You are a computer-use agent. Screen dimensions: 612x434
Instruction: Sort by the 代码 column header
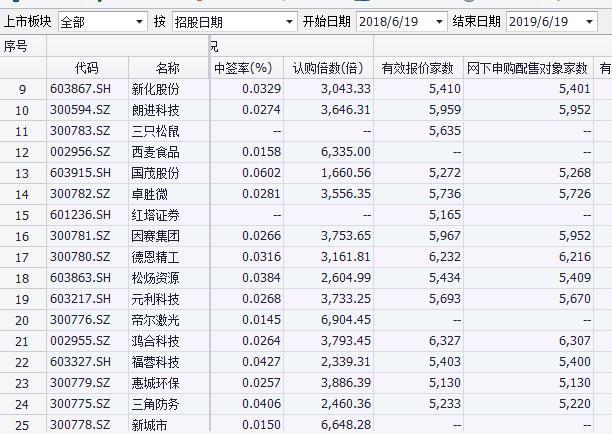coord(87,68)
